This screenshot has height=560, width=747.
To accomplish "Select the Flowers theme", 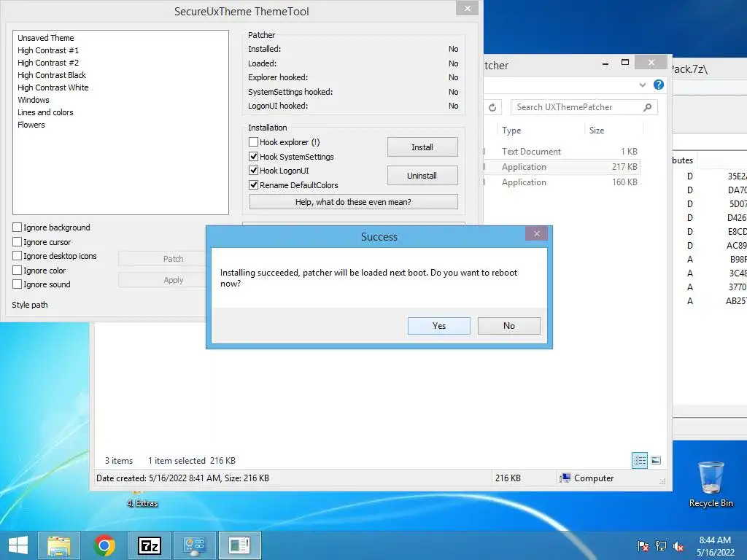I will tap(31, 124).
